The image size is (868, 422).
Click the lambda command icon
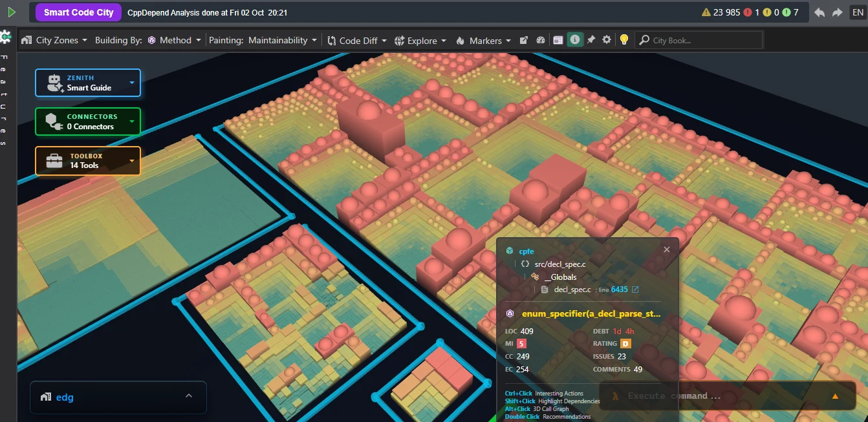pos(616,396)
